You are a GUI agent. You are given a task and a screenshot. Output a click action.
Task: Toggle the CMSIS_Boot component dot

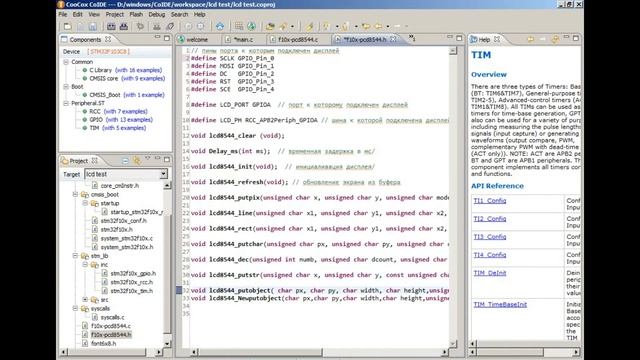click(x=85, y=95)
